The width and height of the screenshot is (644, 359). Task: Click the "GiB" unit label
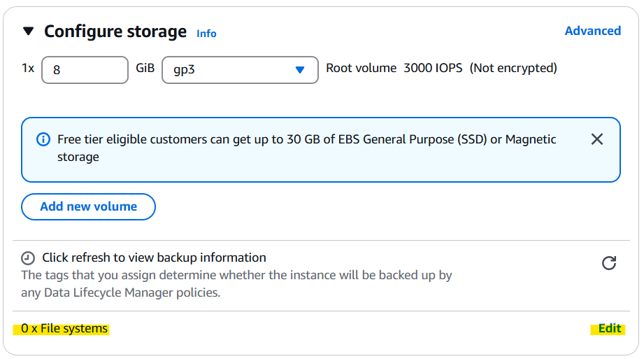145,69
